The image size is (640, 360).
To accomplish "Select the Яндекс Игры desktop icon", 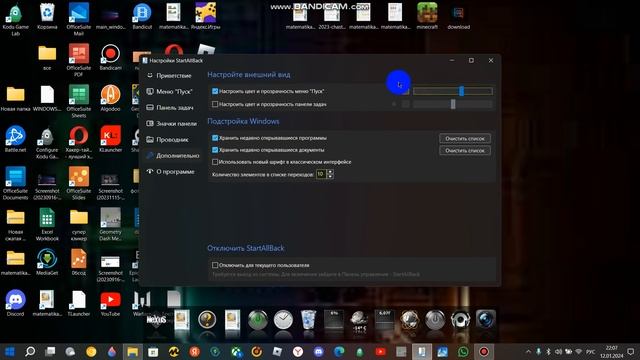I will click(205, 16).
